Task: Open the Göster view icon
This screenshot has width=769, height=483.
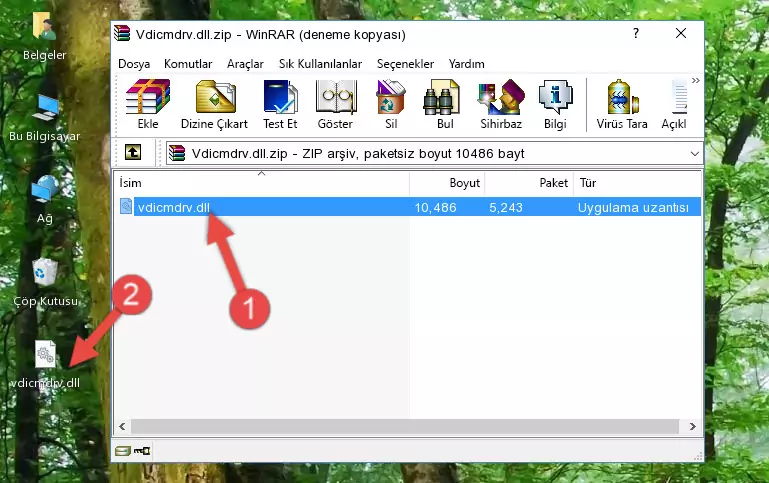Action: (335, 104)
